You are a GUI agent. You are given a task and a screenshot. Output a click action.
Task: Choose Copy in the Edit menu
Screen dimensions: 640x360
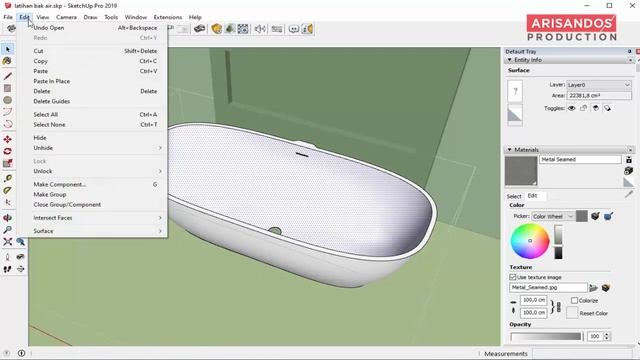point(97,61)
